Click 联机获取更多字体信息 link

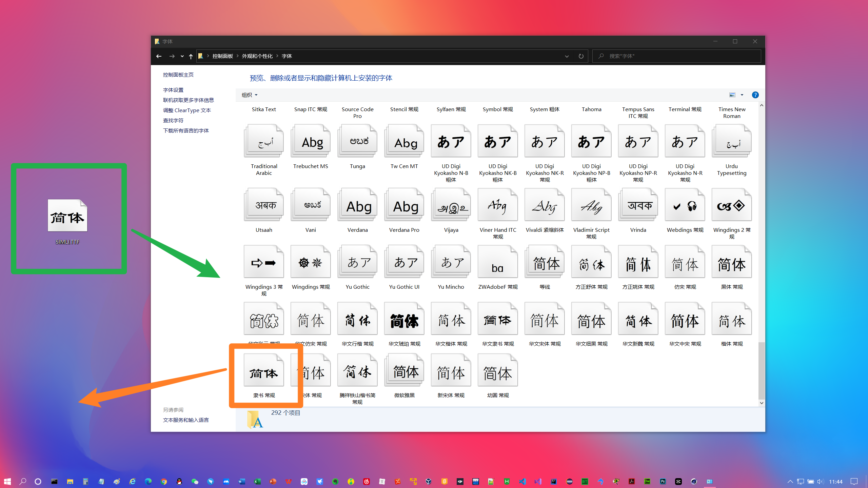point(189,100)
